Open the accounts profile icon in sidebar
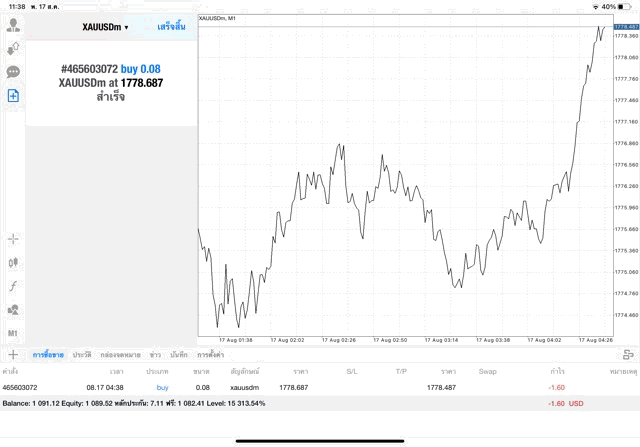Viewport: 640px width, 447px height. tap(13, 23)
